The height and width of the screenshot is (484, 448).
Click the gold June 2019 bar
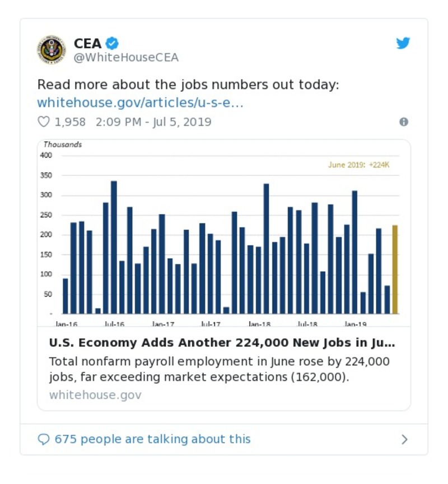pyautogui.click(x=395, y=269)
